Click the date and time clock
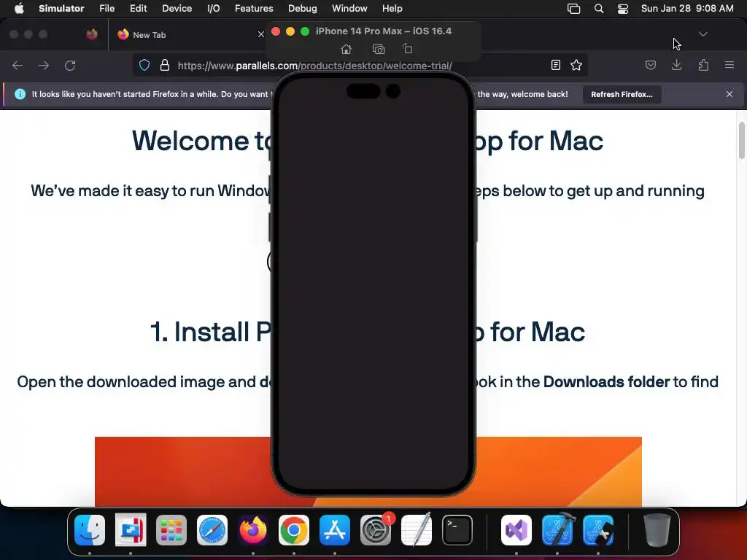This screenshot has height=560, width=747. coord(687,9)
